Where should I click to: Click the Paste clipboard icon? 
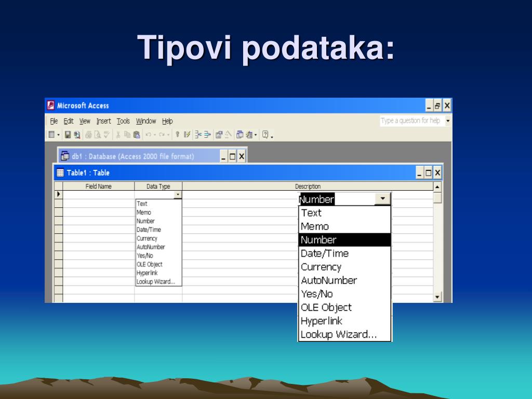(x=137, y=135)
